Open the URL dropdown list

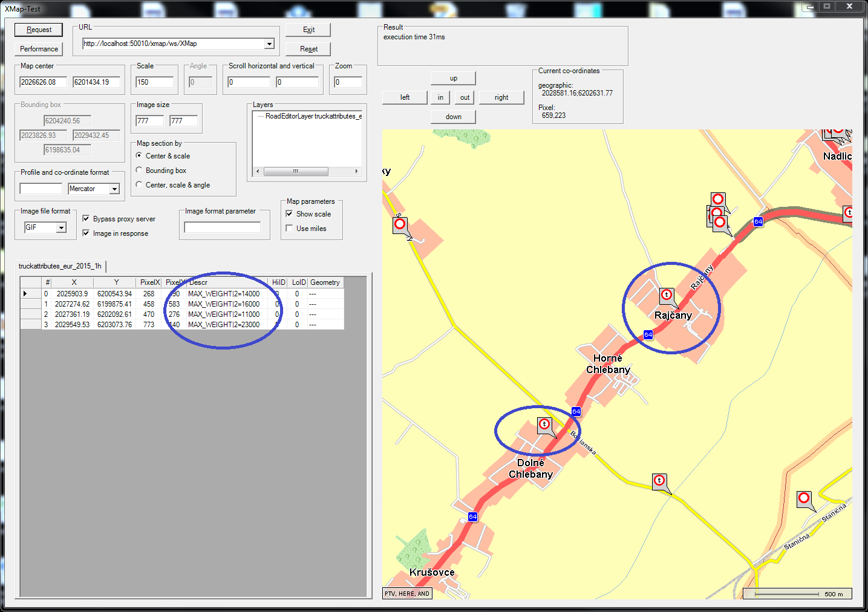[269, 44]
